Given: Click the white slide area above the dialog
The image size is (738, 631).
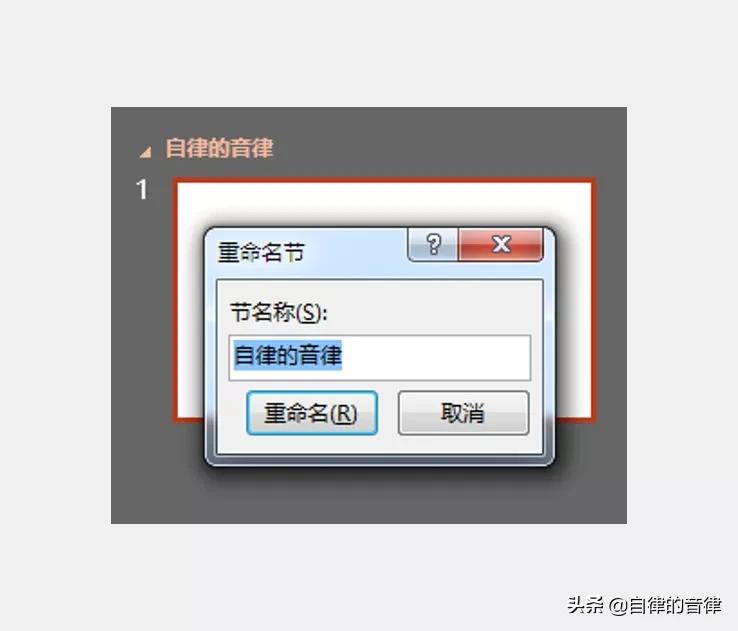Looking at the screenshot, I should click(x=384, y=203).
